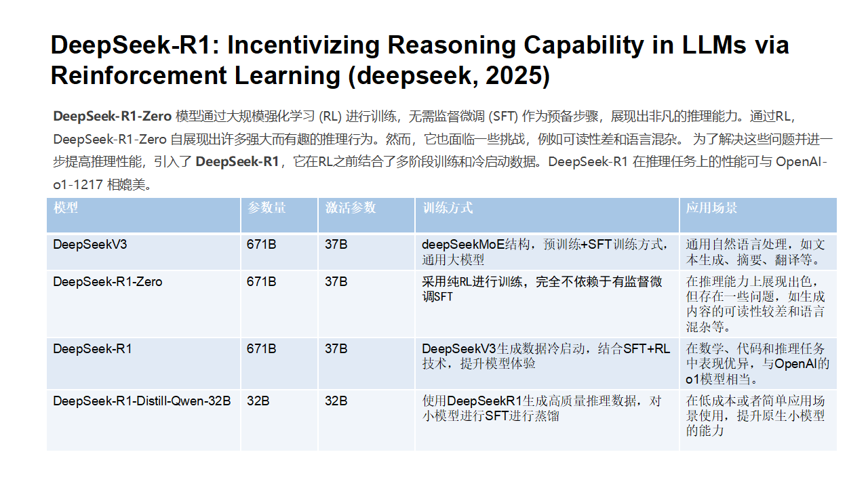
Task: Select the application cell beginning 在低成本或者简单应用场景
Action: click(758, 420)
